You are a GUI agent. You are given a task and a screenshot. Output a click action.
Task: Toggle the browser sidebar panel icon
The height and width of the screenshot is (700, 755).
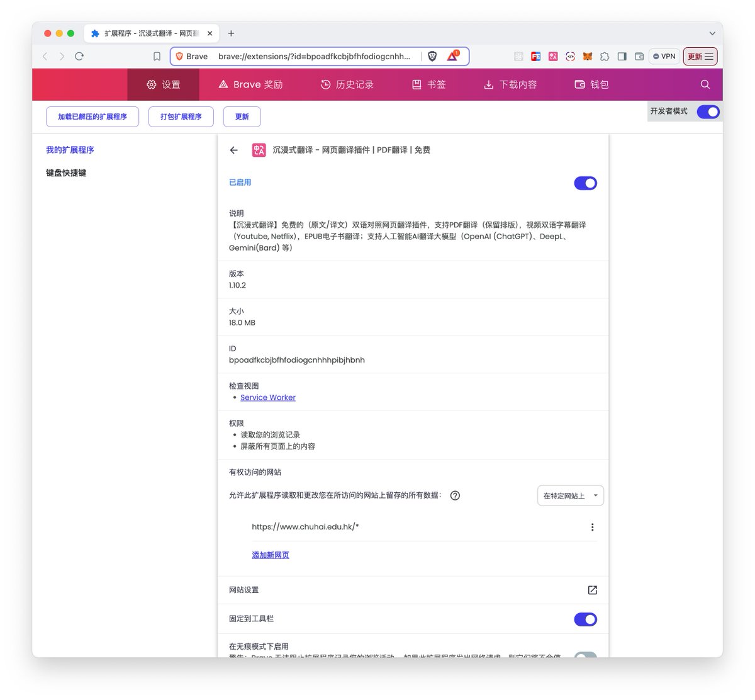tap(622, 57)
